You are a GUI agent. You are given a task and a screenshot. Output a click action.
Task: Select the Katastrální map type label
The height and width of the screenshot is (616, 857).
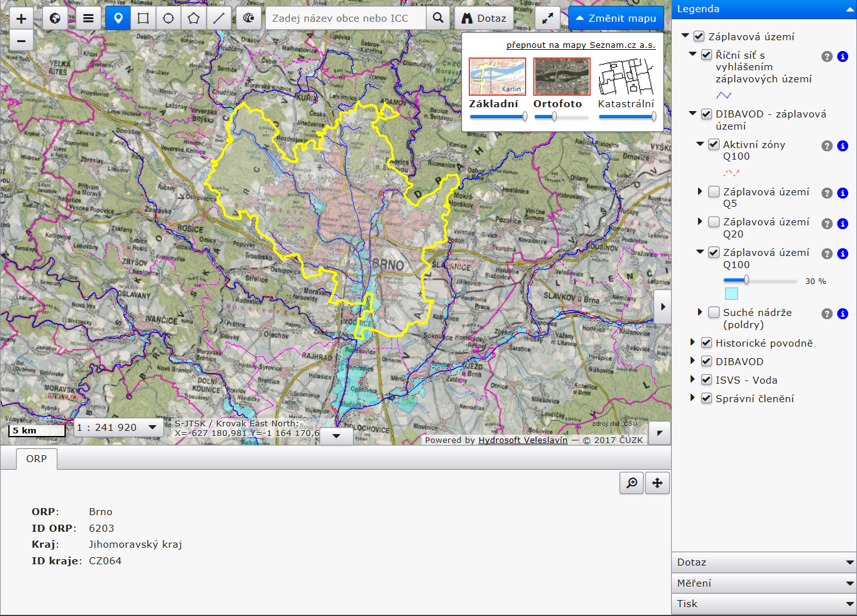coord(626,103)
